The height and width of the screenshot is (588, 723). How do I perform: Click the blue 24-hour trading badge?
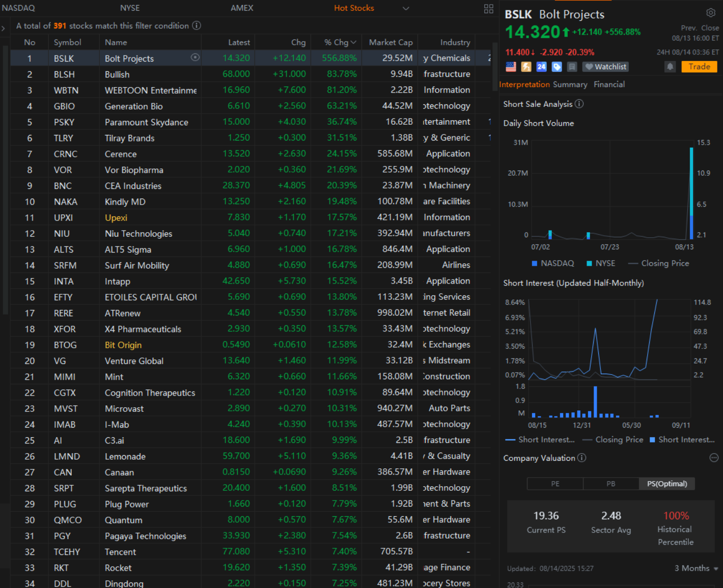point(541,67)
